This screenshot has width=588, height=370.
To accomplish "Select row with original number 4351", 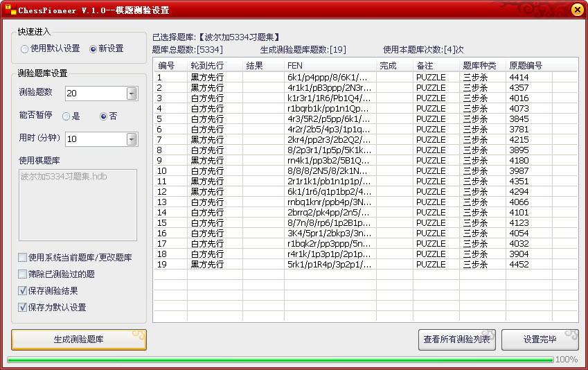I will 366,182.
